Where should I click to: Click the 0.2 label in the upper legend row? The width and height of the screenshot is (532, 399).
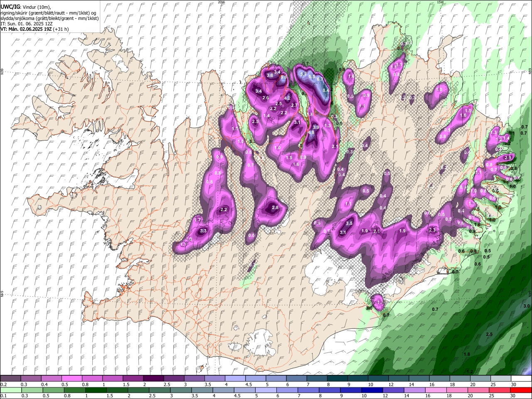point(3,384)
